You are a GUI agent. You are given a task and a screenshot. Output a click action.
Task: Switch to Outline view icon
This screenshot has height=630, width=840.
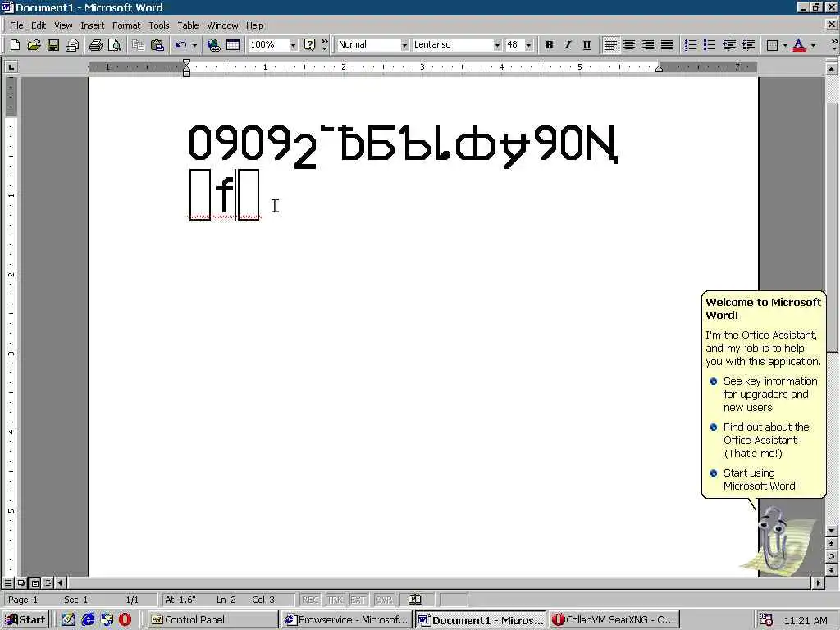[48, 582]
